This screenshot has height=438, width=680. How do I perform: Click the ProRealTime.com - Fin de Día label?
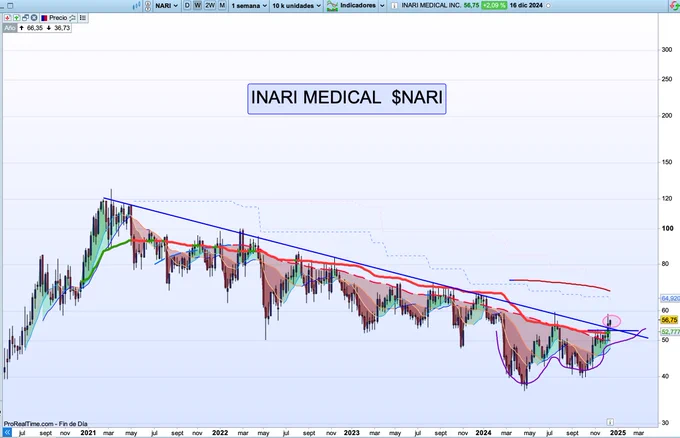pos(46,424)
